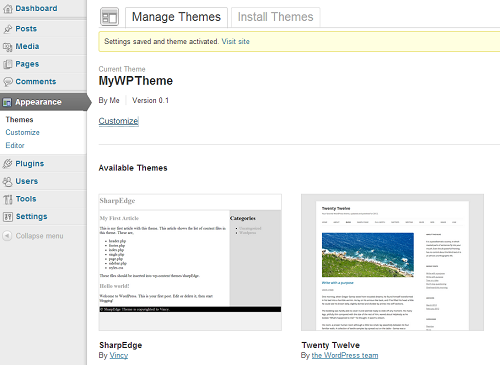This screenshot has width=500, height=365.
Task: Open the Comments menu
Action: [x=36, y=82]
